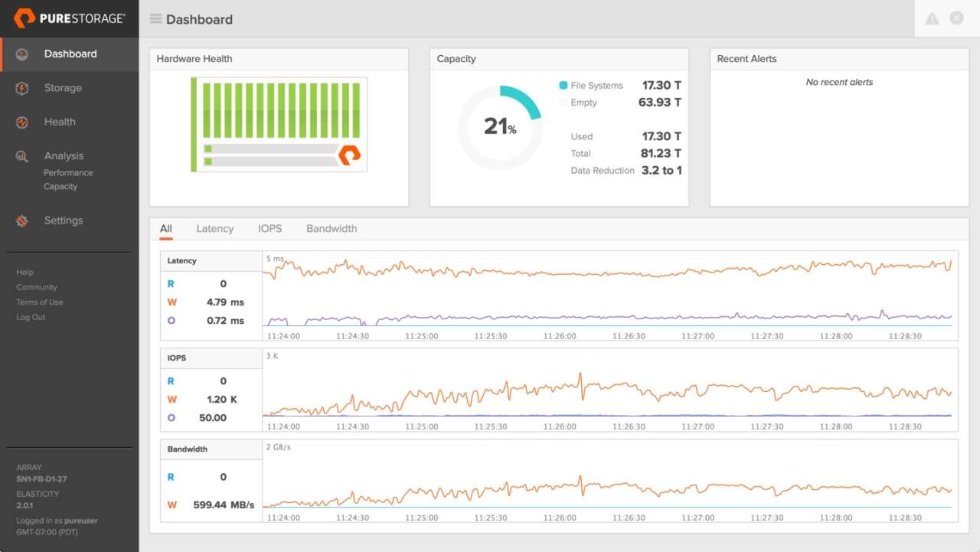Collapse the Analysis sidebar section
Viewport: 980px width, 552px height.
[64, 155]
